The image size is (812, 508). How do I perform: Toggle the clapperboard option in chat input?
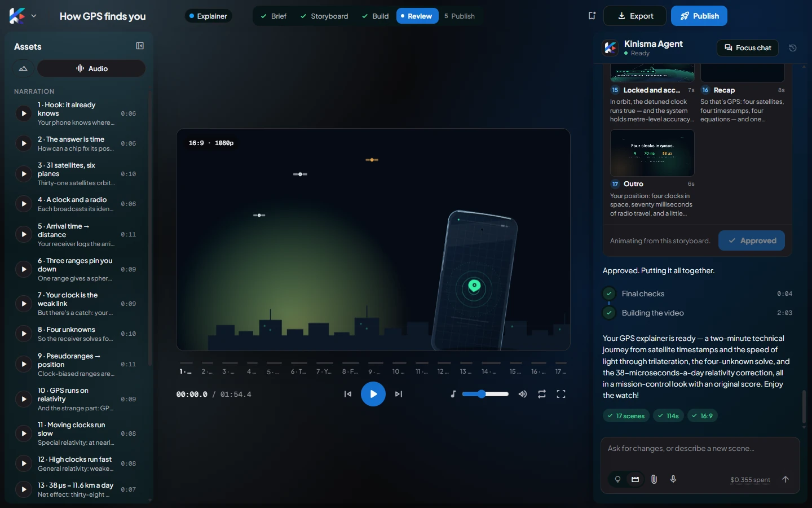click(x=636, y=479)
